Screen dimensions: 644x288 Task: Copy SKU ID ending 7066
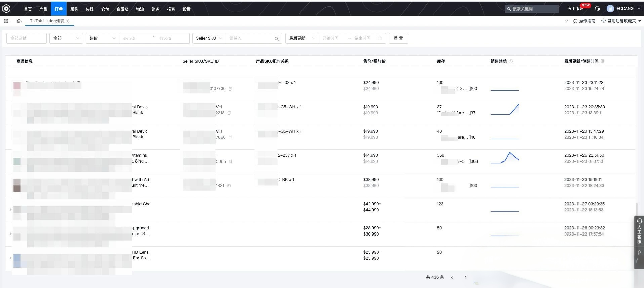click(x=230, y=137)
